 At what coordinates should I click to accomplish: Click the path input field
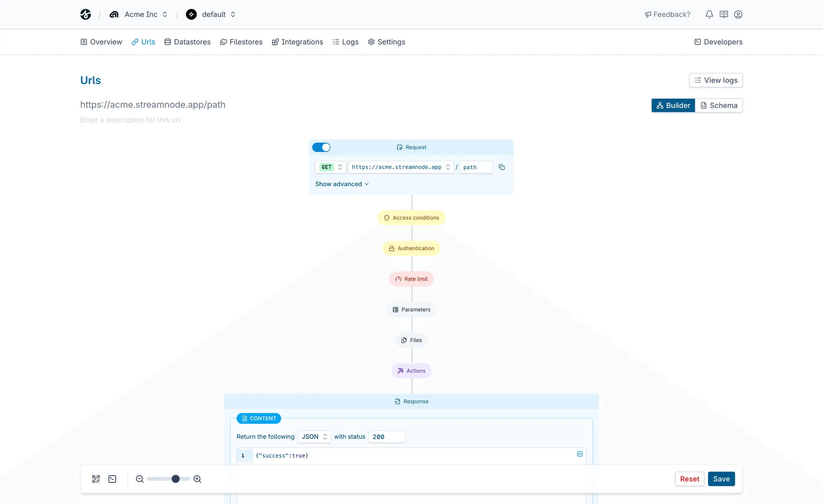476,167
